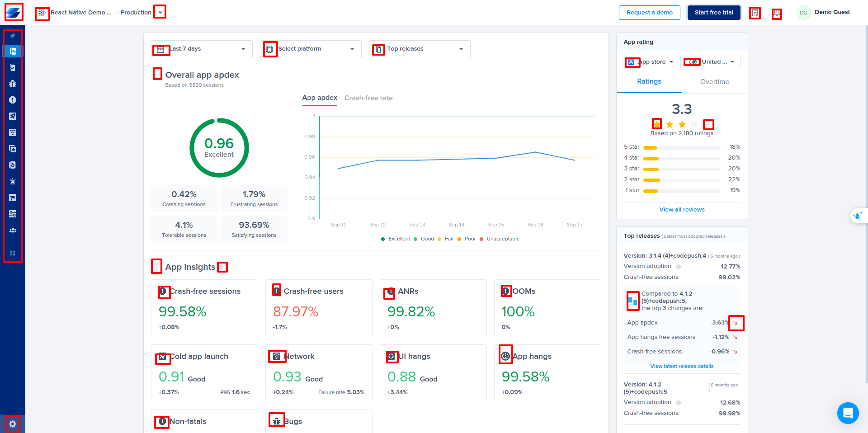Toggle Good legend item in chart
This screenshot has width=868, height=433.
tap(424, 239)
